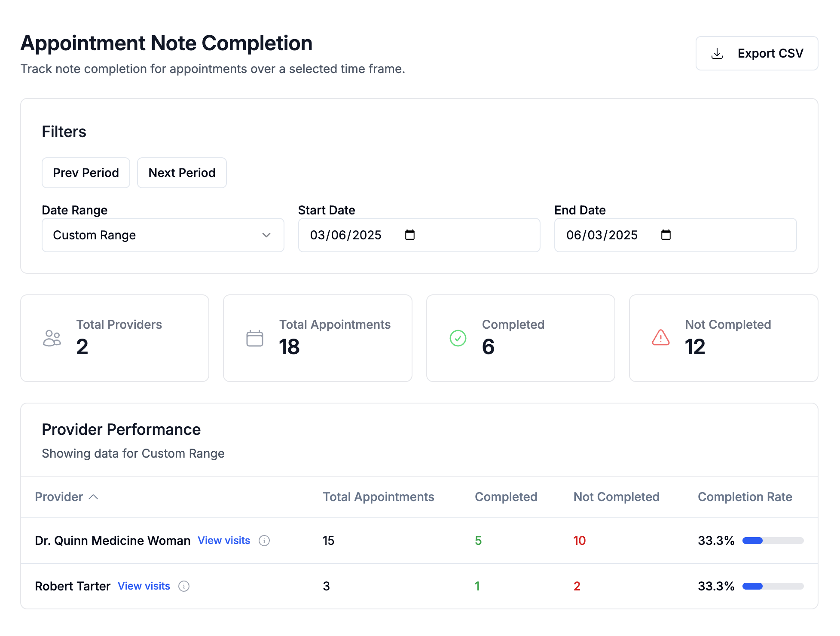The height and width of the screenshot is (636, 840).
Task: Click info icon beside Dr. Quinn Medicine Woman
Action: (x=264, y=541)
